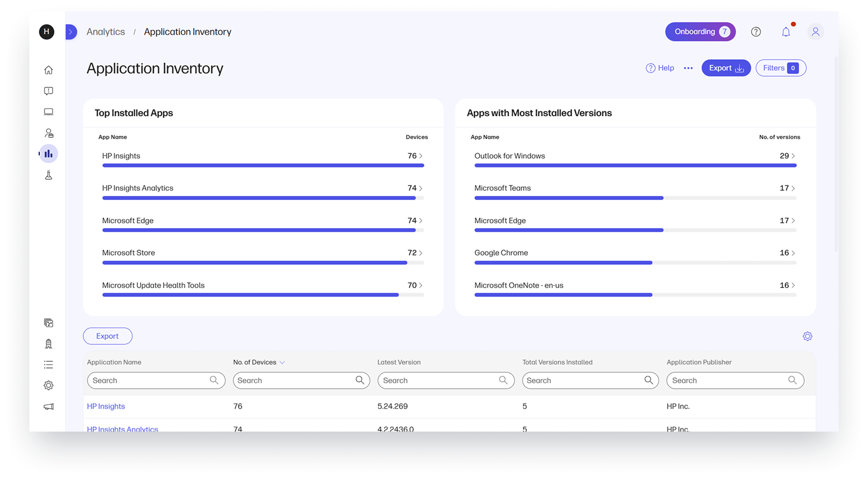Open HP Insights Analytics link in table
This screenshot has height=479, width=868.
pos(122,429)
